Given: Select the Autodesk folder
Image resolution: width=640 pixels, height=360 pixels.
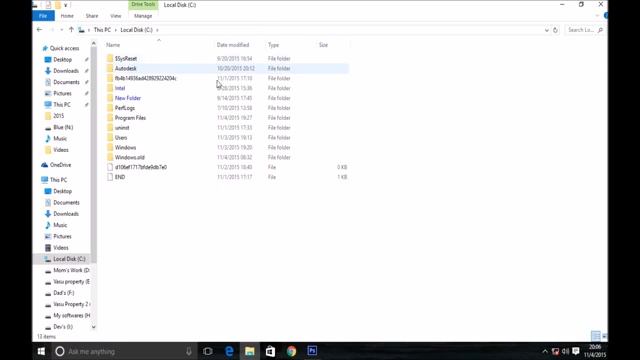Looking at the screenshot, I should click(x=125, y=69).
